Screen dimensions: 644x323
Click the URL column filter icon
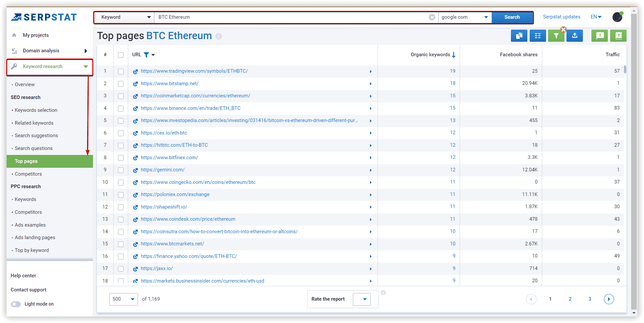tap(147, 55)
